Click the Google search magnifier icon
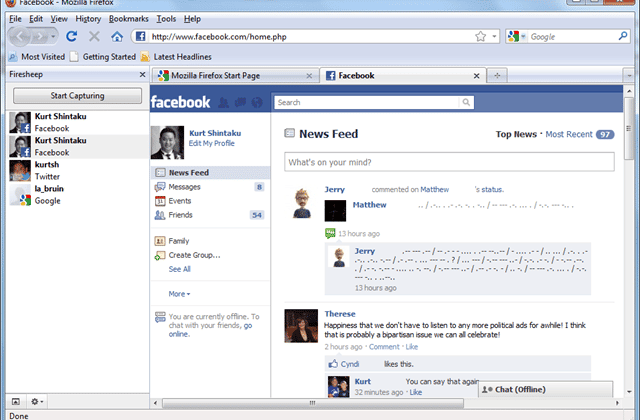 [623, 36]
